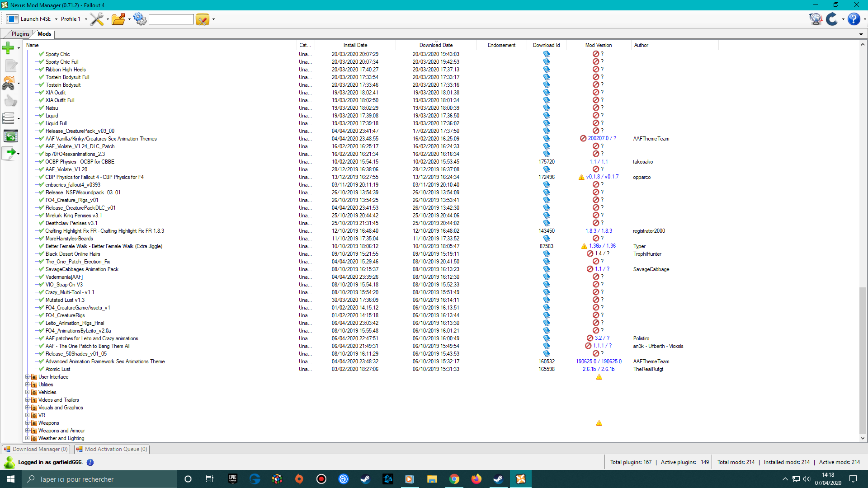Expand the Utilities category
The image size is (868, 488).
tap(27, 385)
